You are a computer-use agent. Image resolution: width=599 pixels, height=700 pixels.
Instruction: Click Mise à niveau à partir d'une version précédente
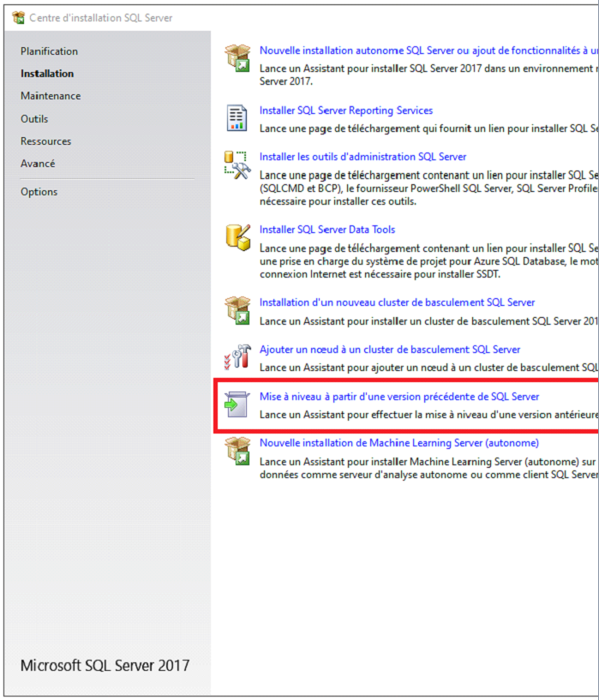click(x=399, y=397)
